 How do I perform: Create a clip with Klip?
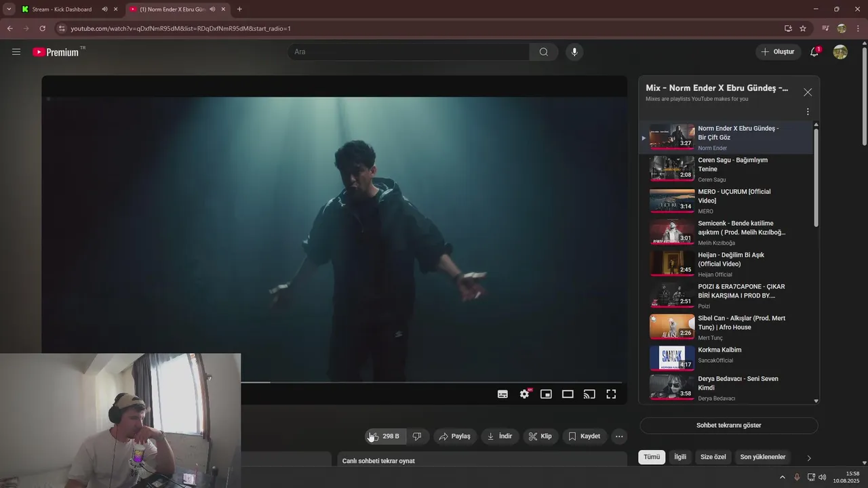[x=540, y=436]
